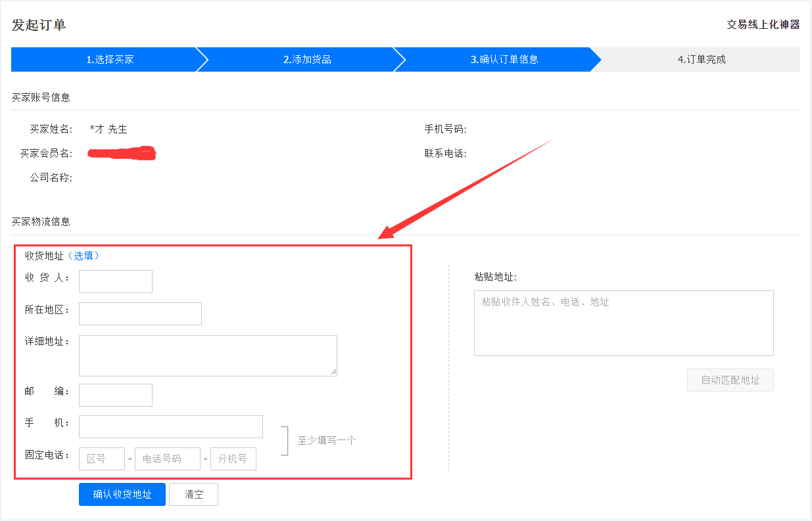Click the 详细地址 textarea resize handle
812x521 pixels.
(333, 372)
